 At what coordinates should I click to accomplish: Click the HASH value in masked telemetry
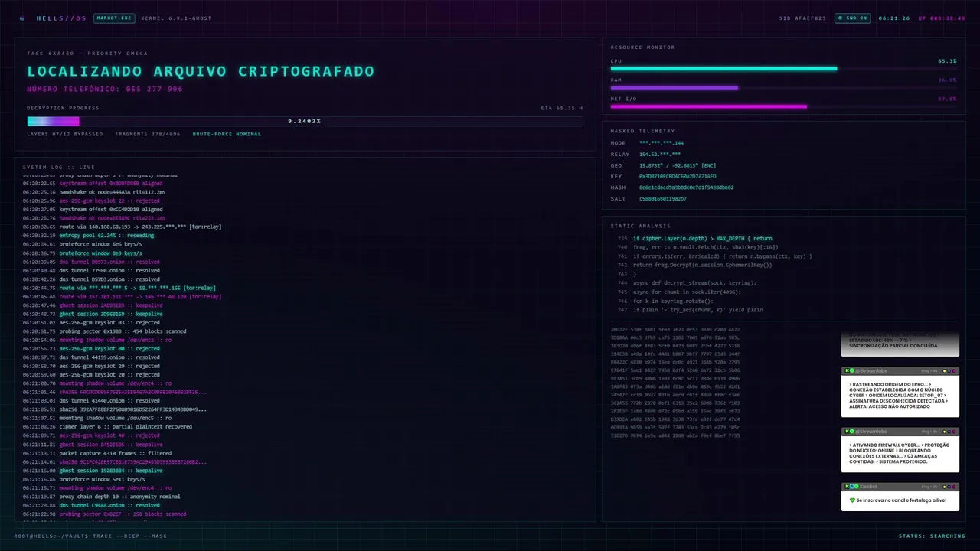[686, 187]
